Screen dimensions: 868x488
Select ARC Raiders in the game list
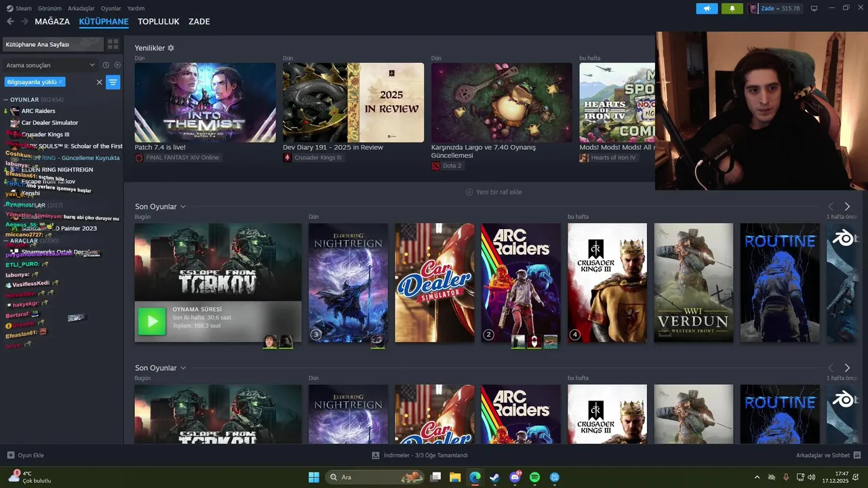tap(39, 111)
